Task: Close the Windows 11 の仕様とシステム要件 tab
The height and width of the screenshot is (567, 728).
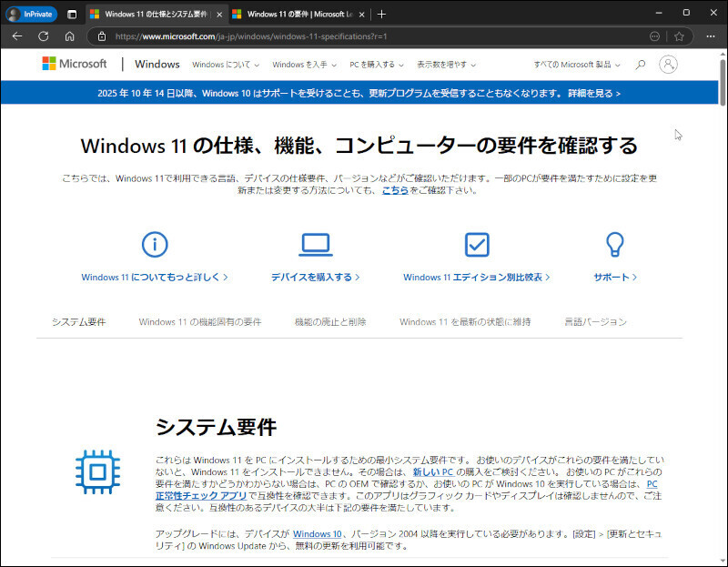Action: point(219,15)
